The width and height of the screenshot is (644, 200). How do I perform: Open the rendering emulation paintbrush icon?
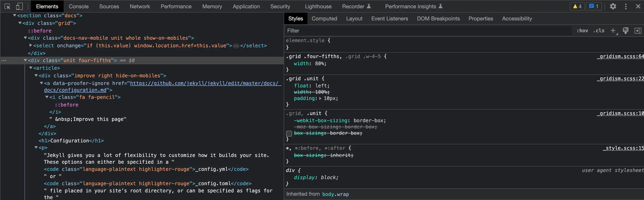pyautogui.click(x=625, y=31)
